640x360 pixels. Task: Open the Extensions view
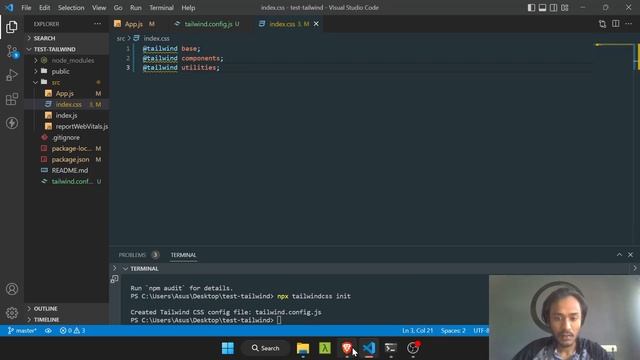[x=12, y=99]
